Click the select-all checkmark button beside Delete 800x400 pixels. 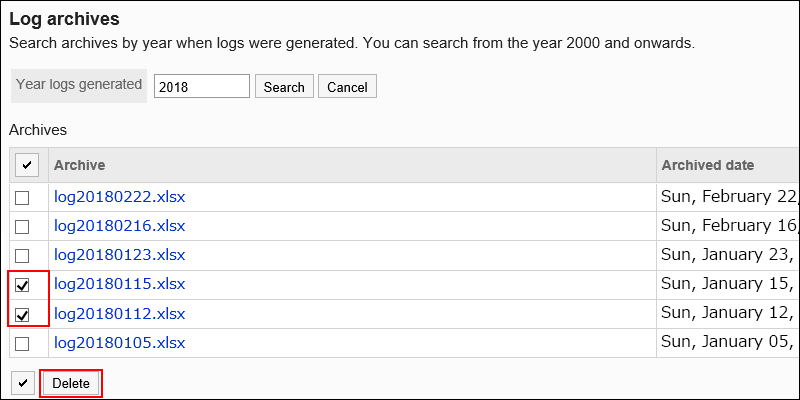22,383
